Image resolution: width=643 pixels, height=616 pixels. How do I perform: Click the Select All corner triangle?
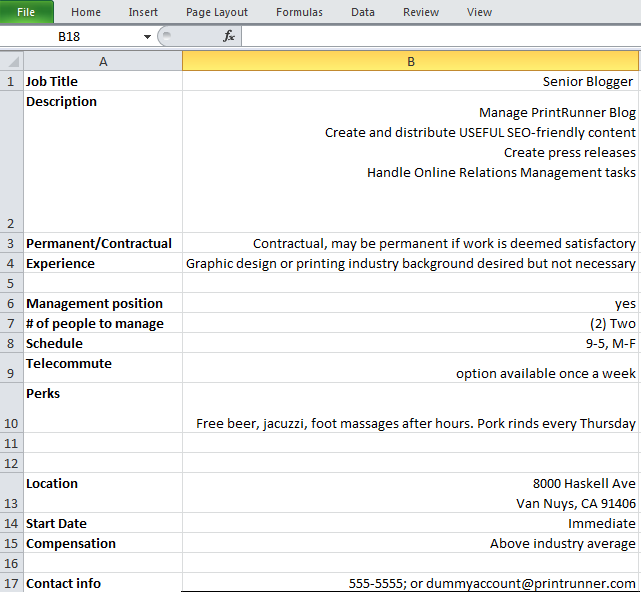click(12, 61)
